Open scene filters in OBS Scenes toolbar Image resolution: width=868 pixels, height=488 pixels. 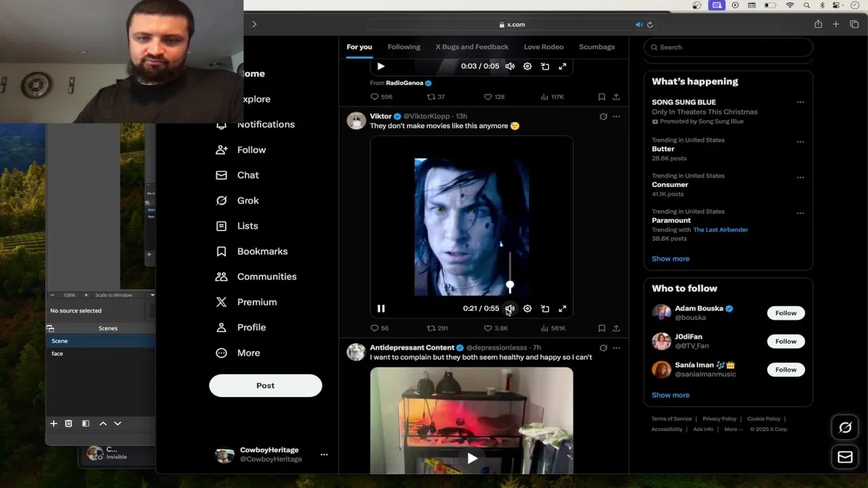click(85, 424)
